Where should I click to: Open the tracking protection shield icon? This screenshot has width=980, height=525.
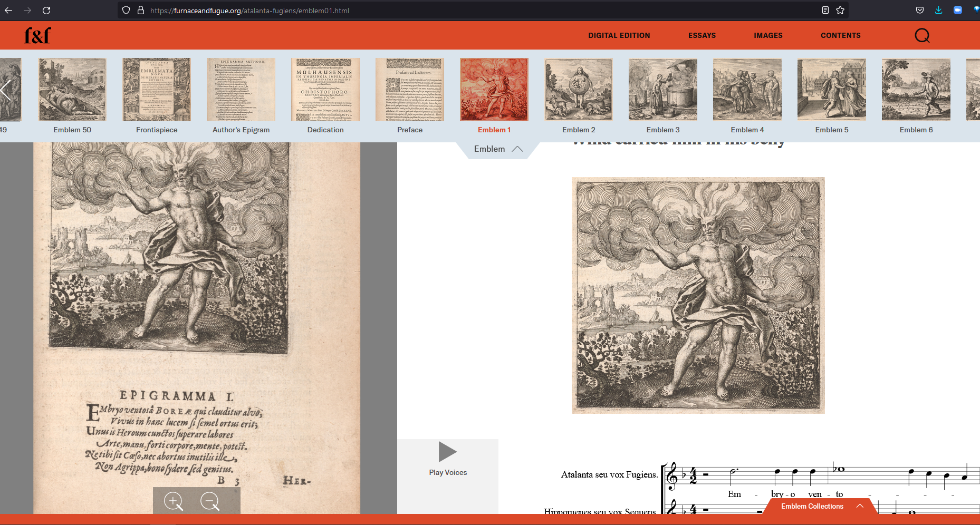126,10
